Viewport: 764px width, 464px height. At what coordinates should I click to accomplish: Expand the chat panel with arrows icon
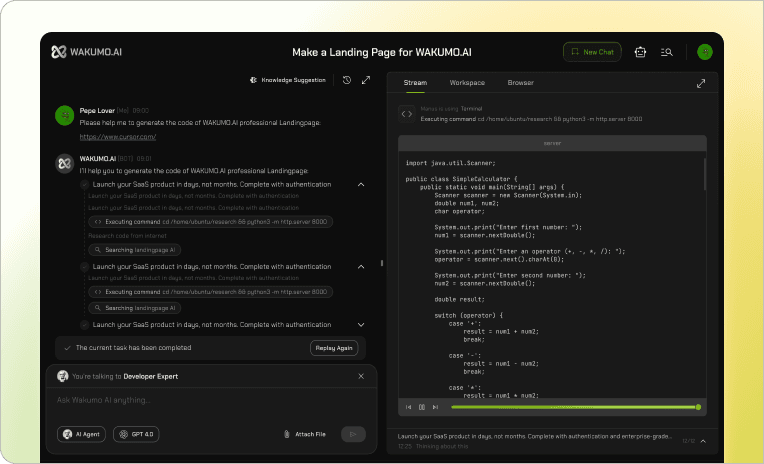pyautogui.click(x=366, y=80)
